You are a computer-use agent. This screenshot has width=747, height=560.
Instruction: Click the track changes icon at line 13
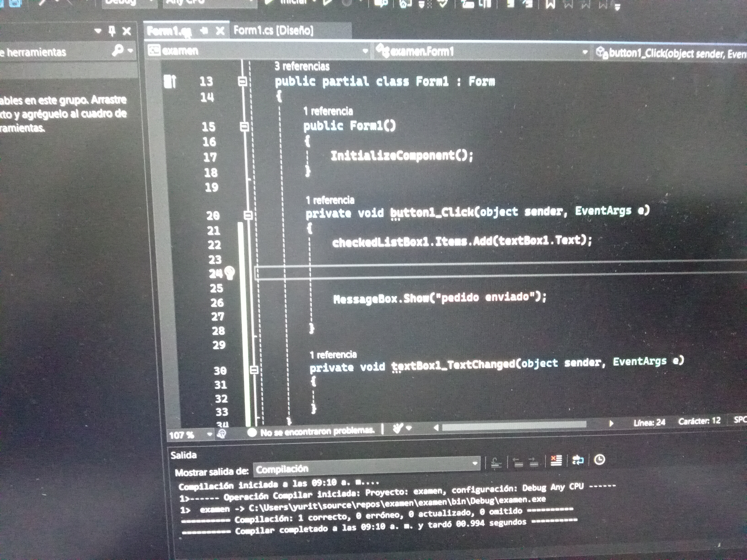tap(170, 81)
